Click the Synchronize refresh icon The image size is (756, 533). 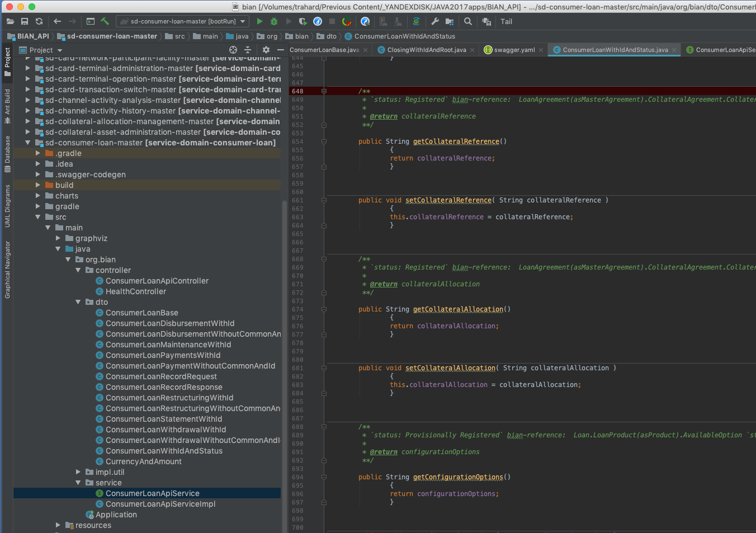click(x=39, y=21)
